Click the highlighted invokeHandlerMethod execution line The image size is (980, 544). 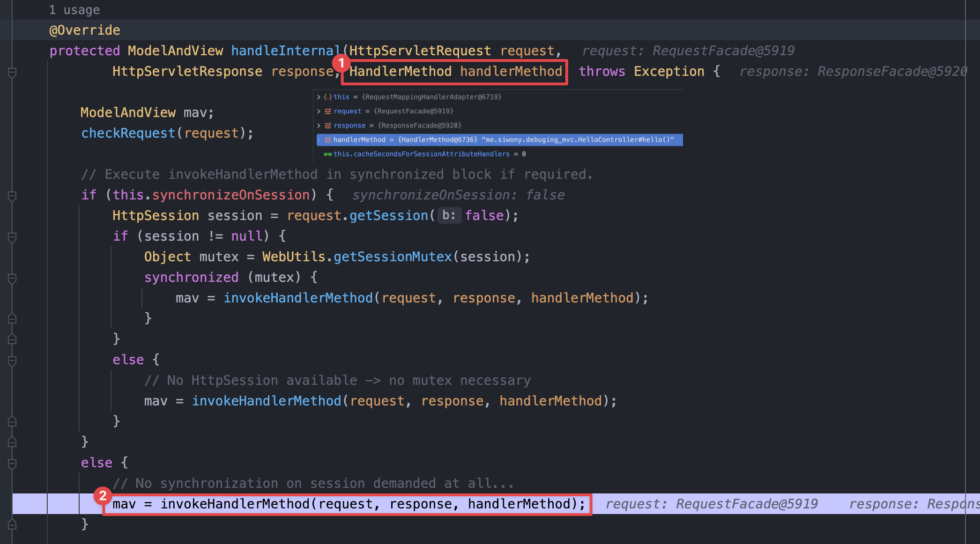click(x=349, y=504)
